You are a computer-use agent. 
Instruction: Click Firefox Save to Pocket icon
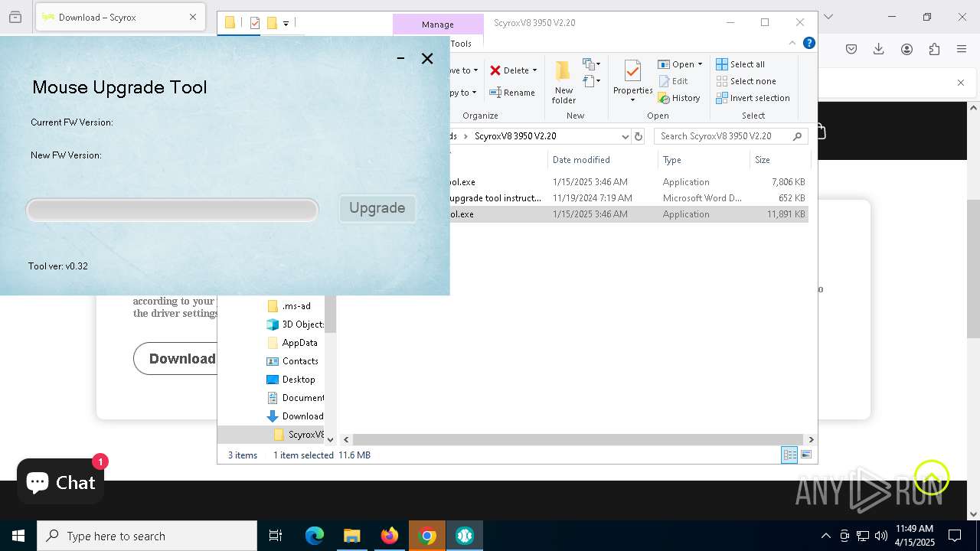click(851, 49)
